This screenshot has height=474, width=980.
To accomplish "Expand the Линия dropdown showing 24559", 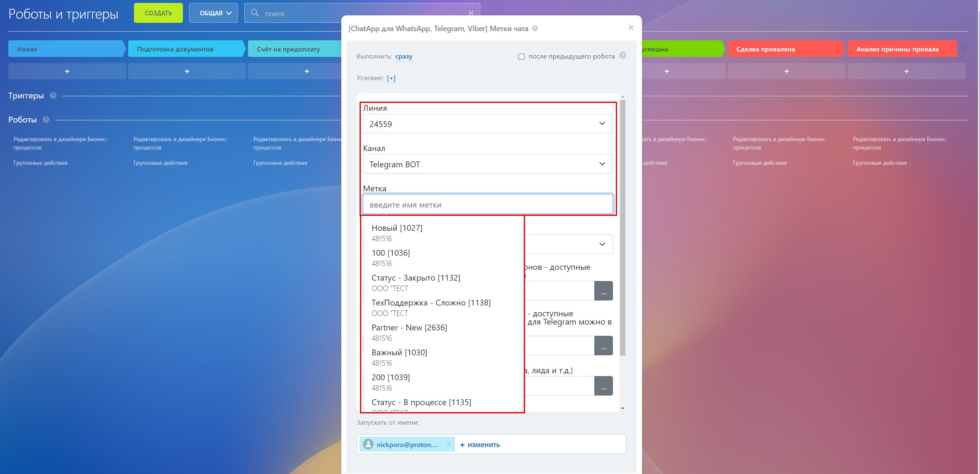I will point(487,124).
